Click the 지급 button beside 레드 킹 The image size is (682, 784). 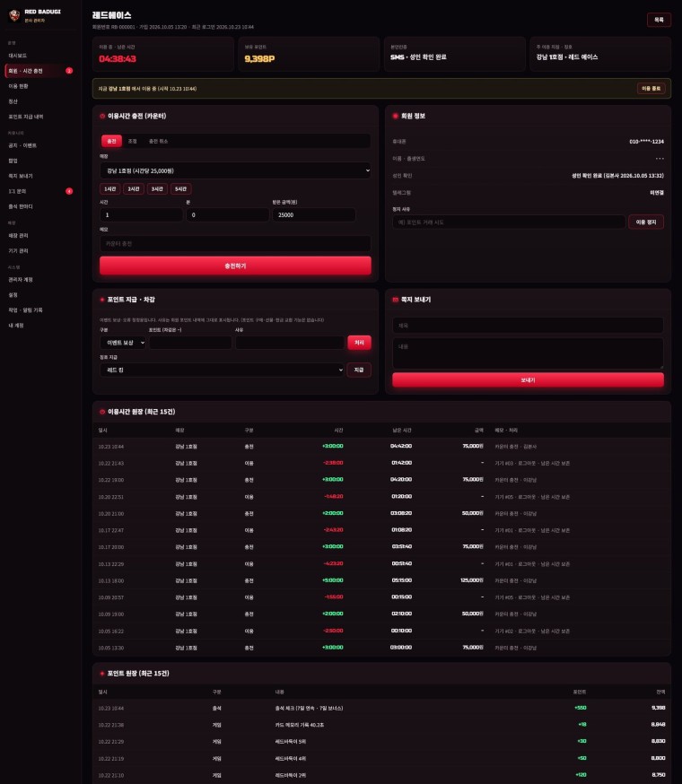359,370
